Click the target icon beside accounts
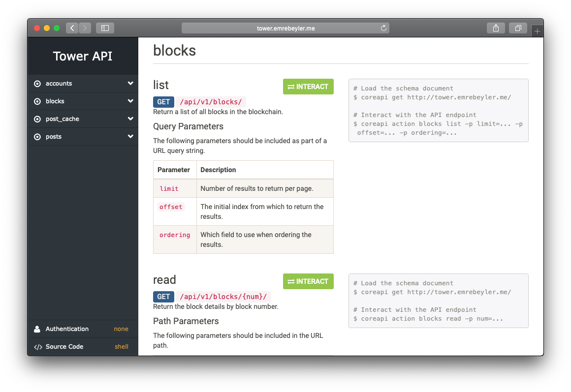The height and width of the screenshot is (392, 571). pos(37,84)
